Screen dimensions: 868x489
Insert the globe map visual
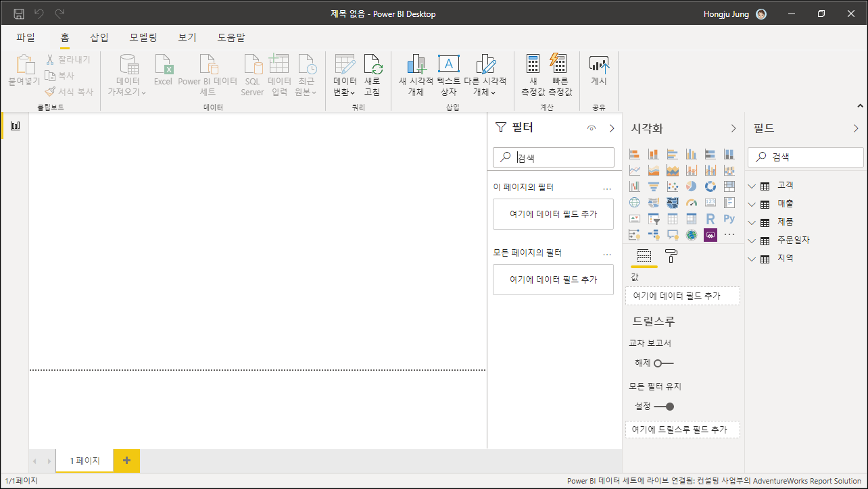634,203
